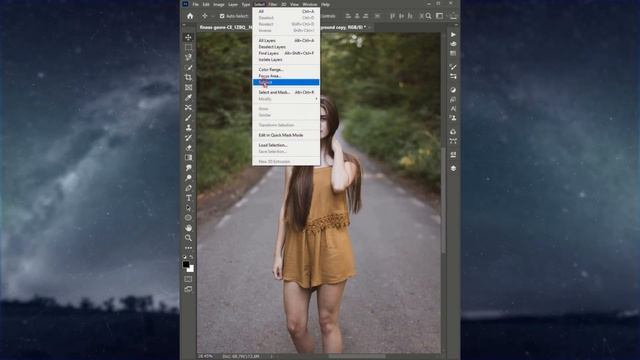Open the File menu
The height and width of the screenshot is (360, 640).
click(x=196, y=4)
